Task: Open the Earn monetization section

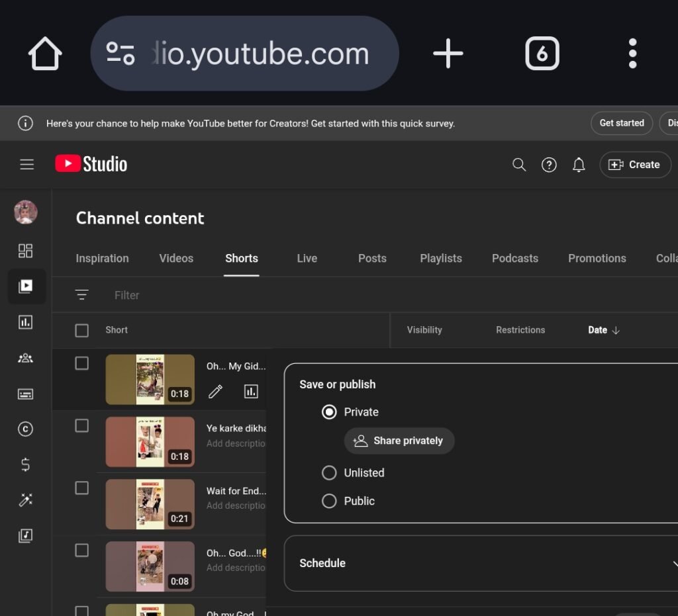Action: (26, 464)
